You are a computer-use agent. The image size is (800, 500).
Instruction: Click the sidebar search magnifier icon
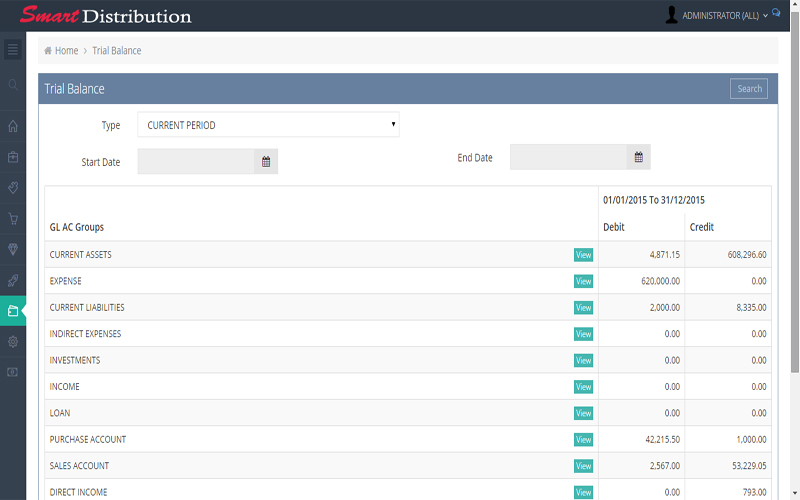(13, 85)
